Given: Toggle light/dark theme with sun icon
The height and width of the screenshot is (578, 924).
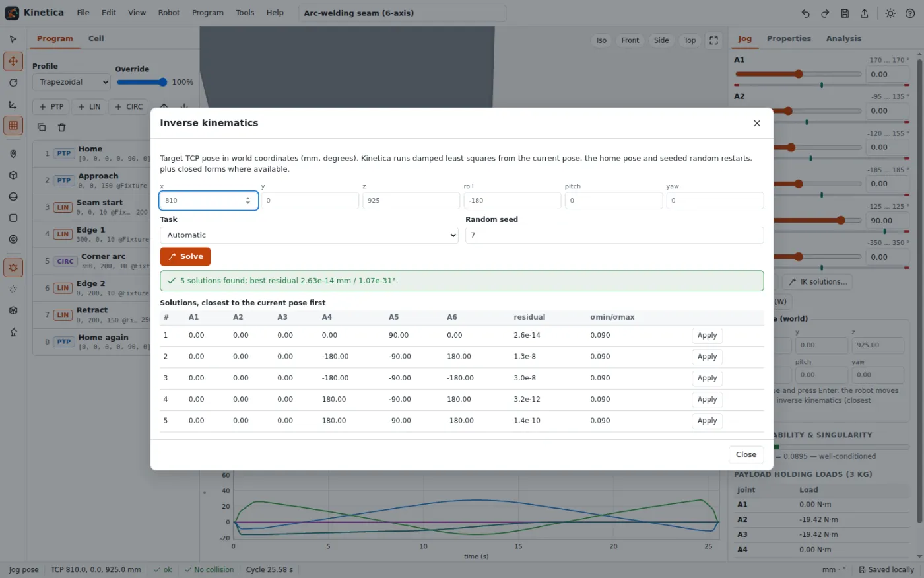Looking at the screenshot, I should [x=890, y=13].
